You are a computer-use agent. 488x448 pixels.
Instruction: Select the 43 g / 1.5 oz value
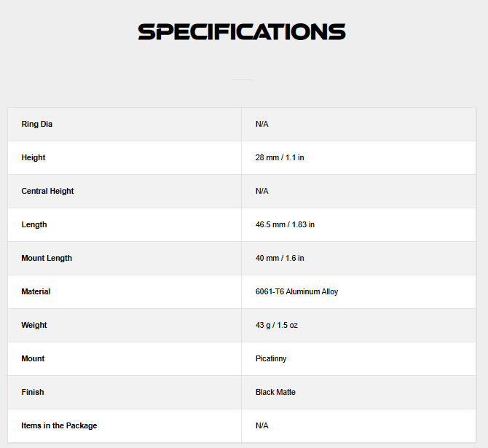tap(277, 326)
